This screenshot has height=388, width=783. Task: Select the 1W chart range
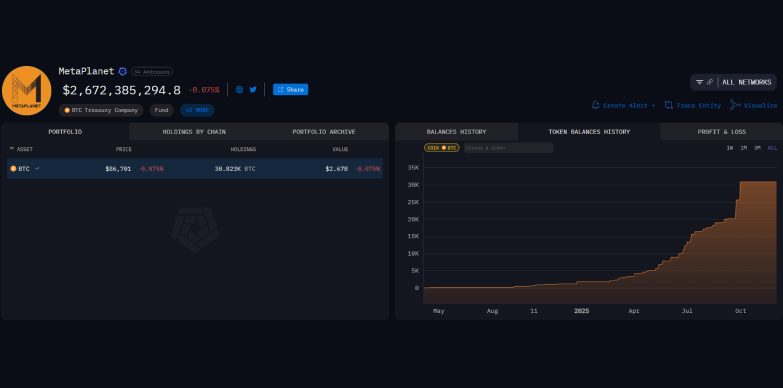[730, 148]
